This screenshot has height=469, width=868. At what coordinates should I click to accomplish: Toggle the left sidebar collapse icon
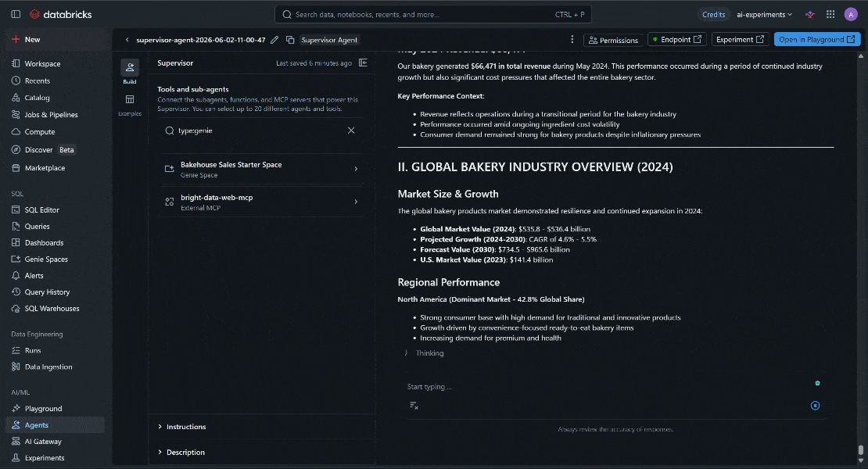pyautogui.click(x=16, y=14)
